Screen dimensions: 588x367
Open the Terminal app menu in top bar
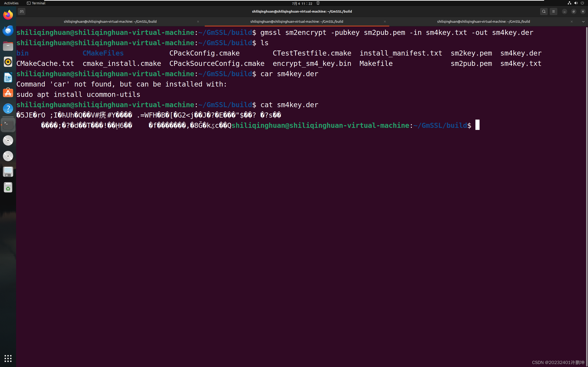tap(36, 3)
